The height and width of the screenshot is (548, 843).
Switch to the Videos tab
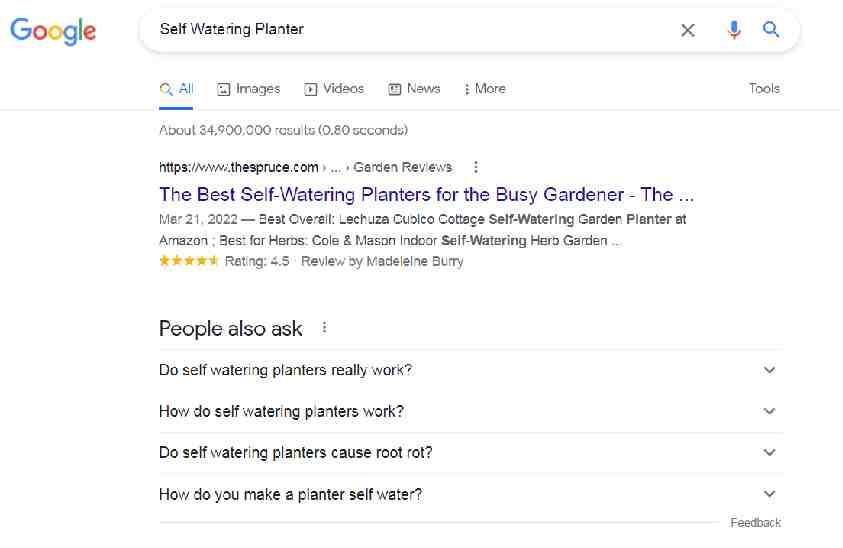tap(335, 89)
